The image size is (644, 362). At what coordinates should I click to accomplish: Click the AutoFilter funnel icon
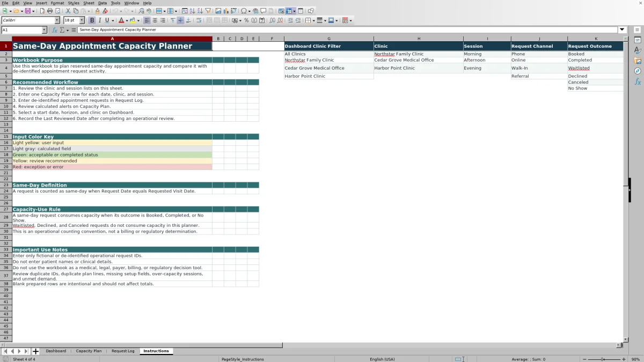(208, 11)
